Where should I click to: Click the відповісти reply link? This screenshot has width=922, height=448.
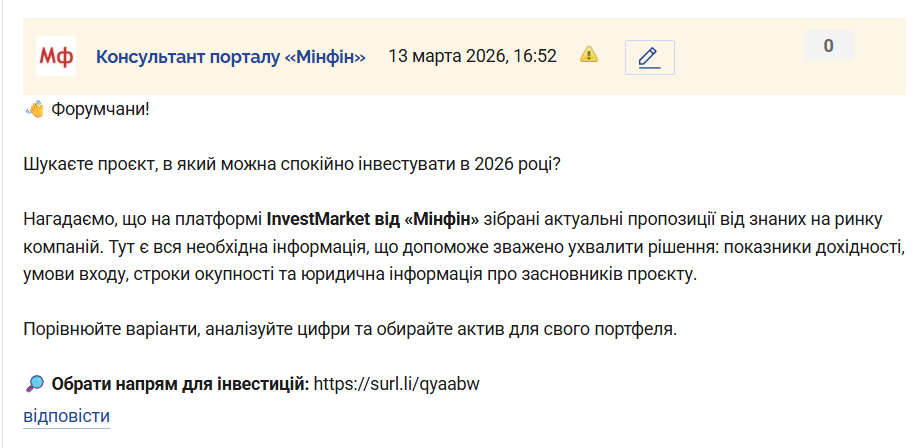(66, 416)
